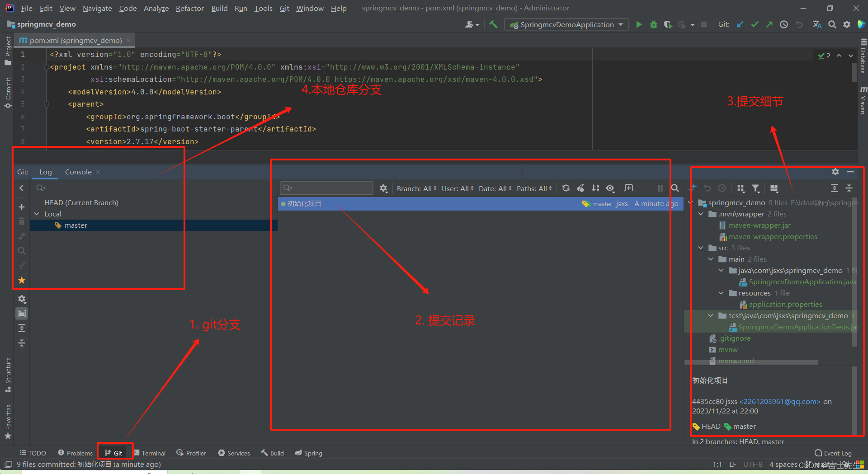Update project via blue Git arrow

[x=740, y=24]
